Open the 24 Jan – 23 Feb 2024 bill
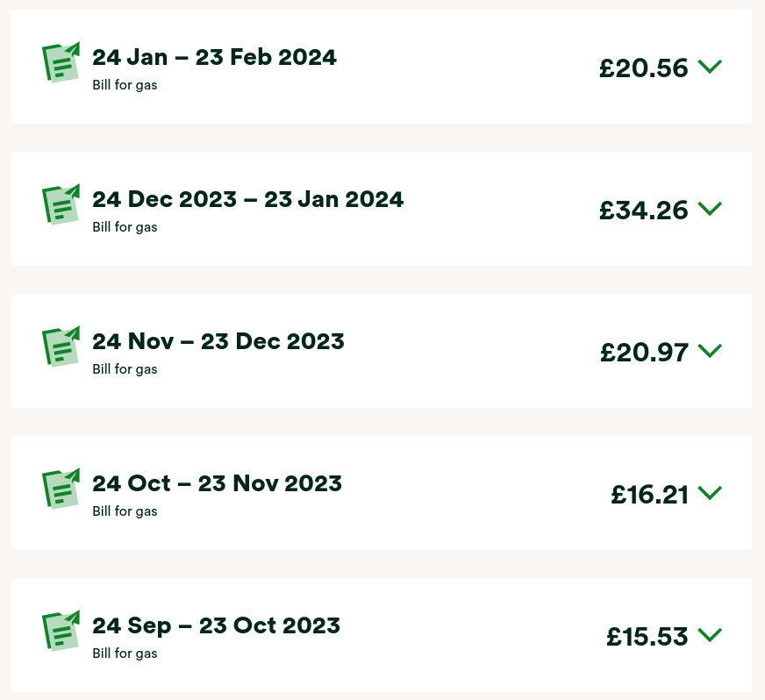Viewport: 765px width, 700px height. pos(214,58)
